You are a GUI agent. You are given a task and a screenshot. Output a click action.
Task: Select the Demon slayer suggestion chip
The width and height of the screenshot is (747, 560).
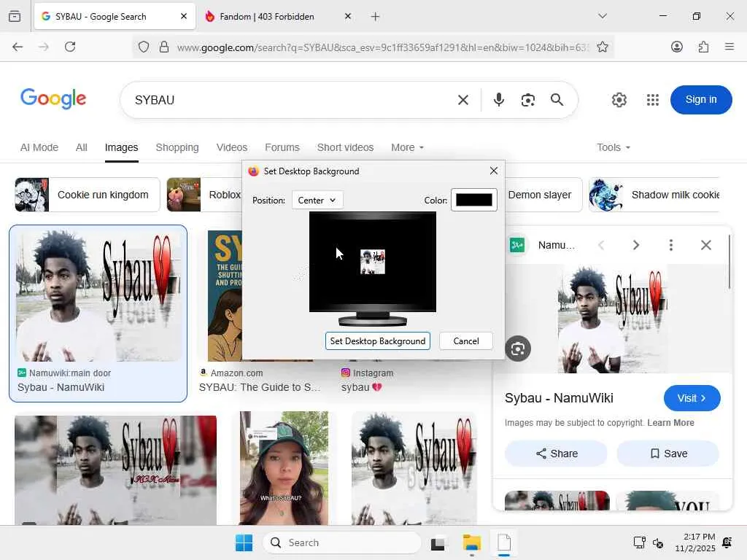[542, 195]
